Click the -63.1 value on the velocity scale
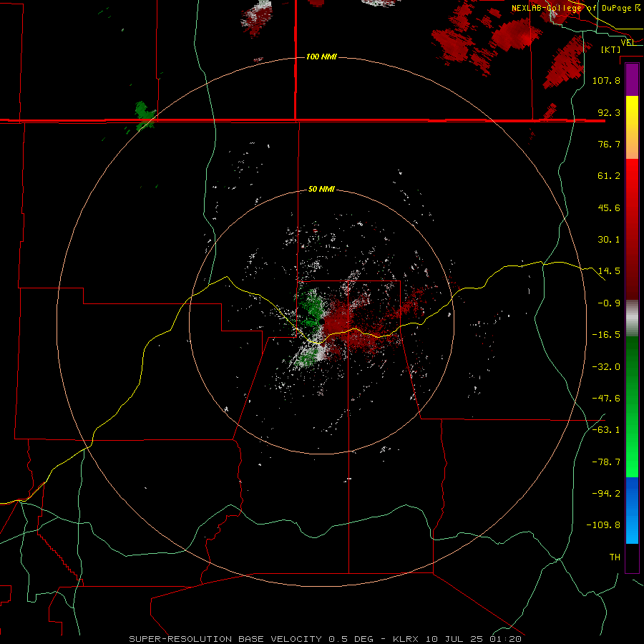The height and width of the screenshot is (644, 644). click(606, 430)
